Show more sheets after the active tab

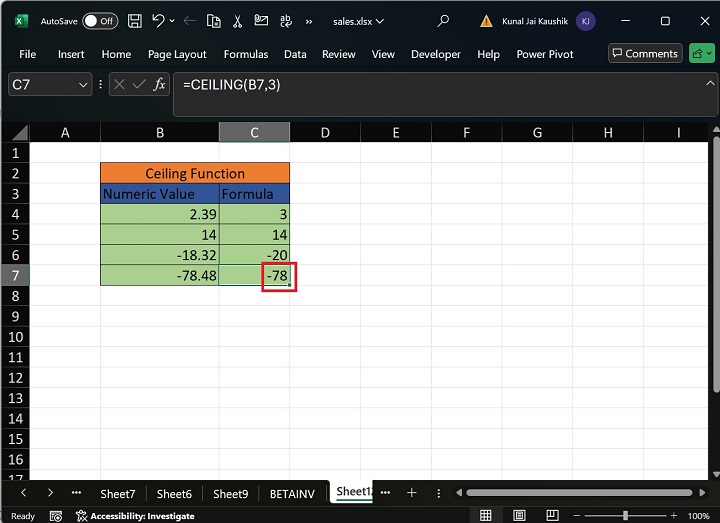click(385, 493)
